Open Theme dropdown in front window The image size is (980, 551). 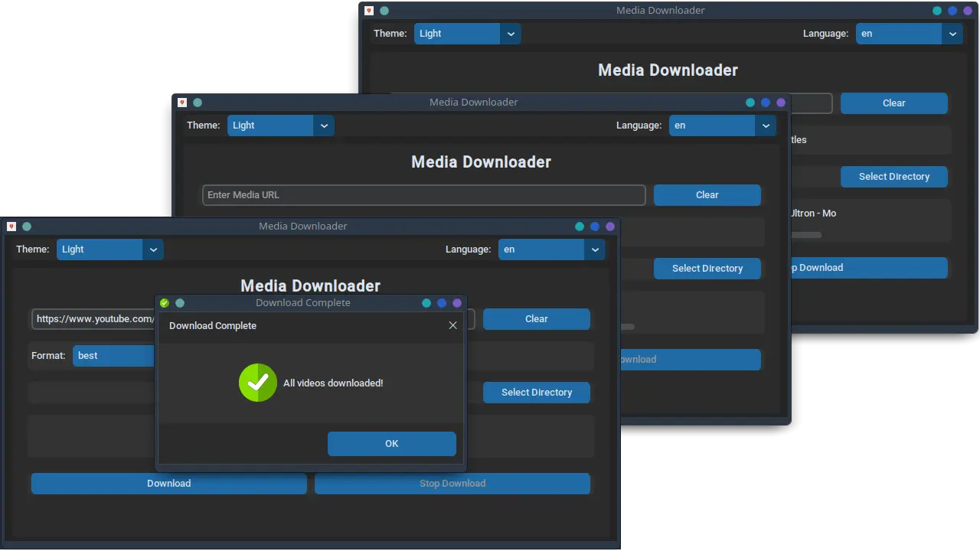coord(109,249)
